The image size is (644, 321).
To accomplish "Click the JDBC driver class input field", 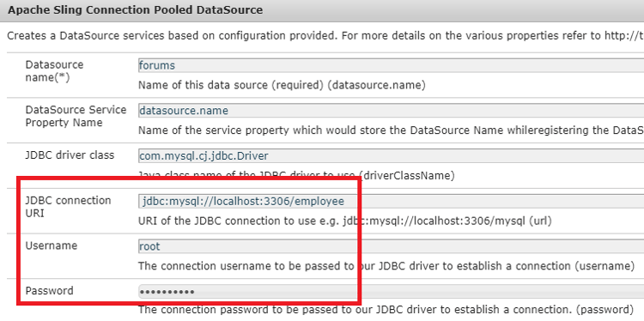I will pyautogui.click(x=391, y=156).
